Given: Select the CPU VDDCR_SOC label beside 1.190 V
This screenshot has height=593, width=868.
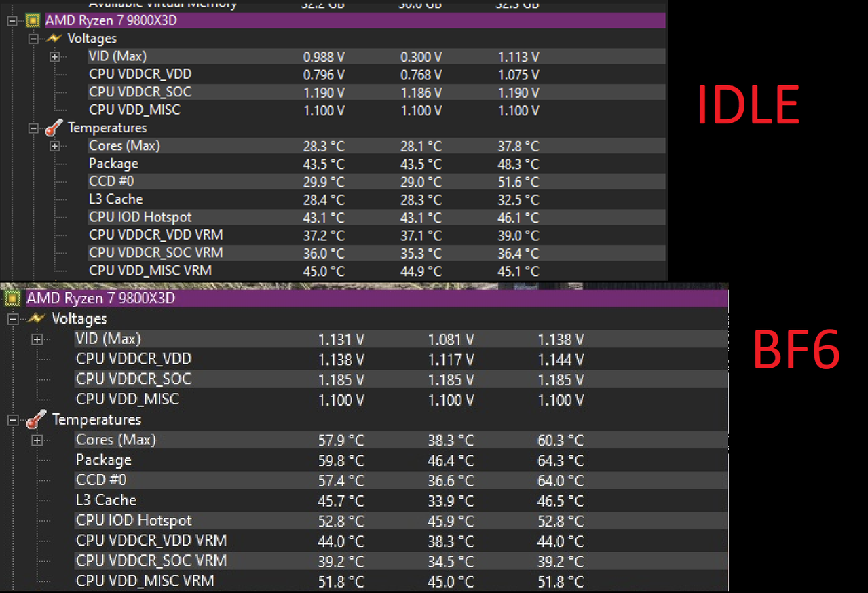Looking at the screenshot, I should [x=140, y=92].
